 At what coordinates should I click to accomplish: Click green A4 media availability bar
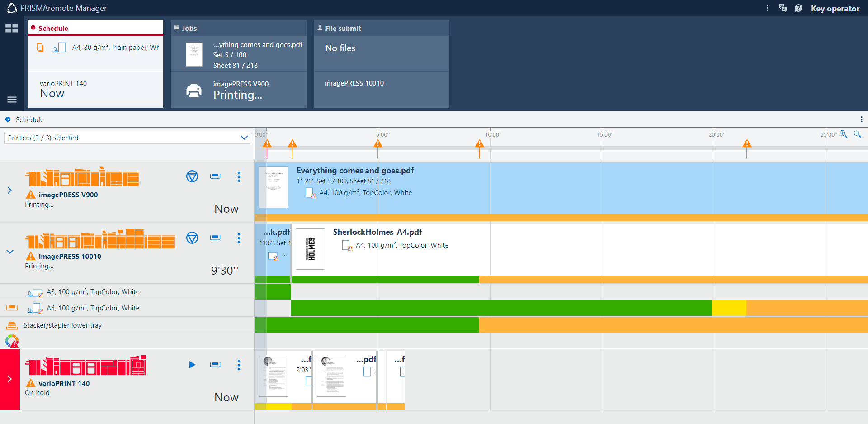[502, 308]
